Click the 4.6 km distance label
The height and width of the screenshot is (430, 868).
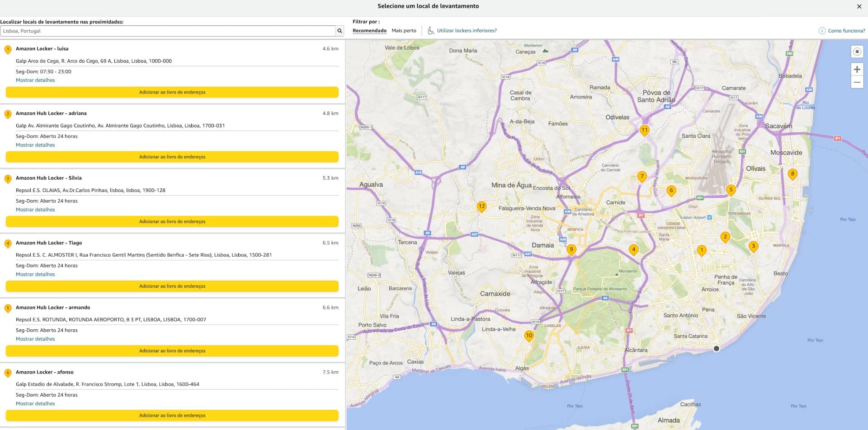click(x=330, y=49)
